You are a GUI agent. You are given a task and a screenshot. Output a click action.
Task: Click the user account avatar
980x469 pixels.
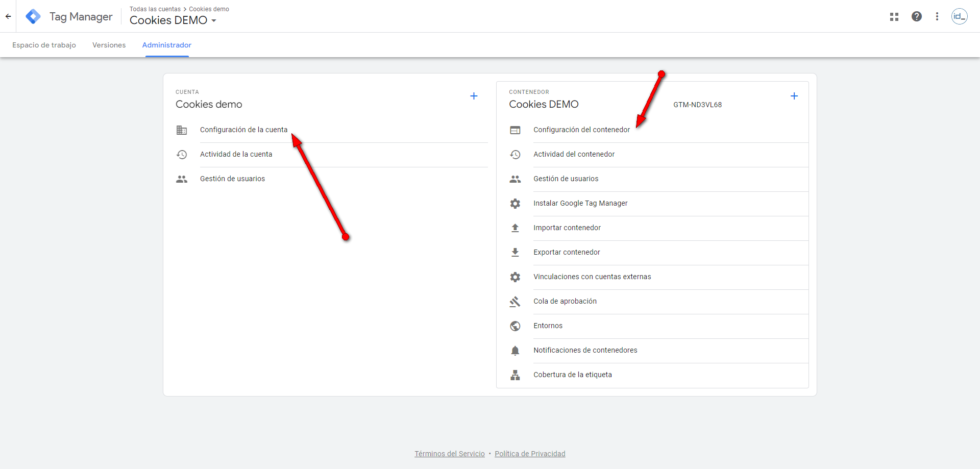[960, 16]
